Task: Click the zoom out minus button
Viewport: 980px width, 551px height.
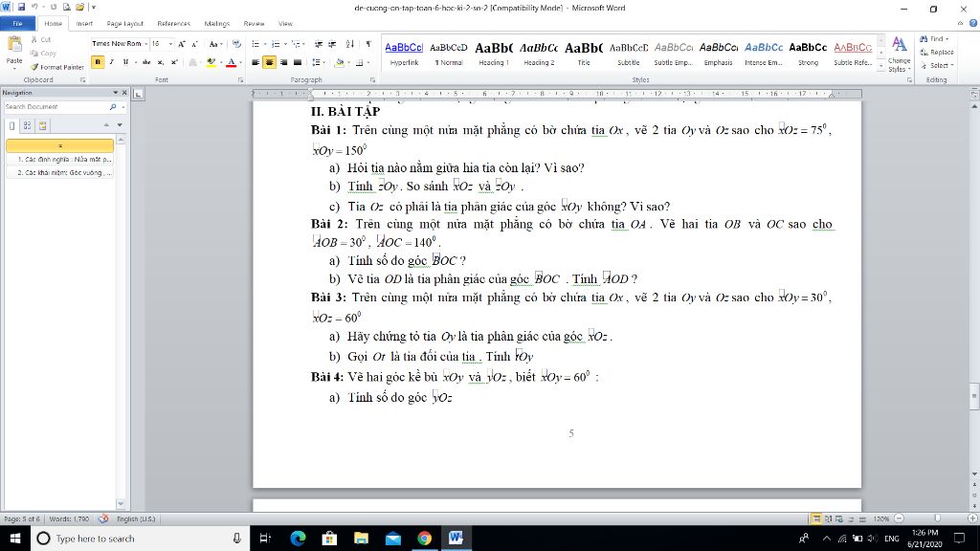Action: point(899,518)
